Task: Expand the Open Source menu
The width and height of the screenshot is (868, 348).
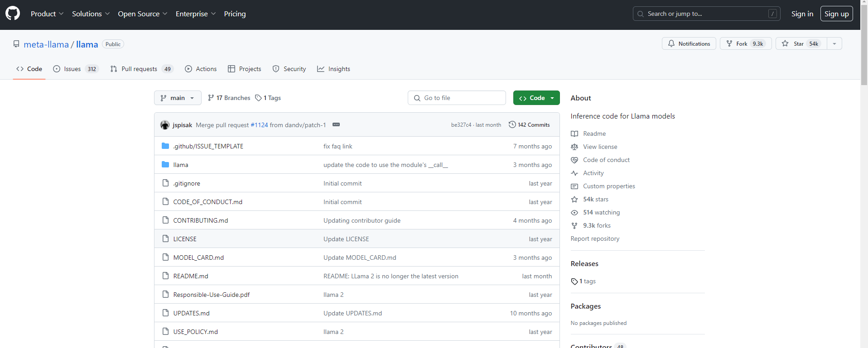Action: click(143, 14)
